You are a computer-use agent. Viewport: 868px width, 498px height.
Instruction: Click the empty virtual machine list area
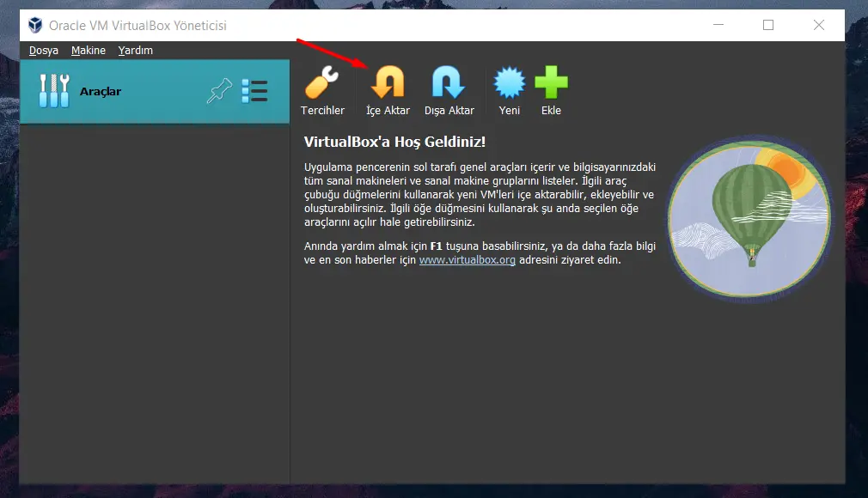pyautogui.click(x=155, y=301)
